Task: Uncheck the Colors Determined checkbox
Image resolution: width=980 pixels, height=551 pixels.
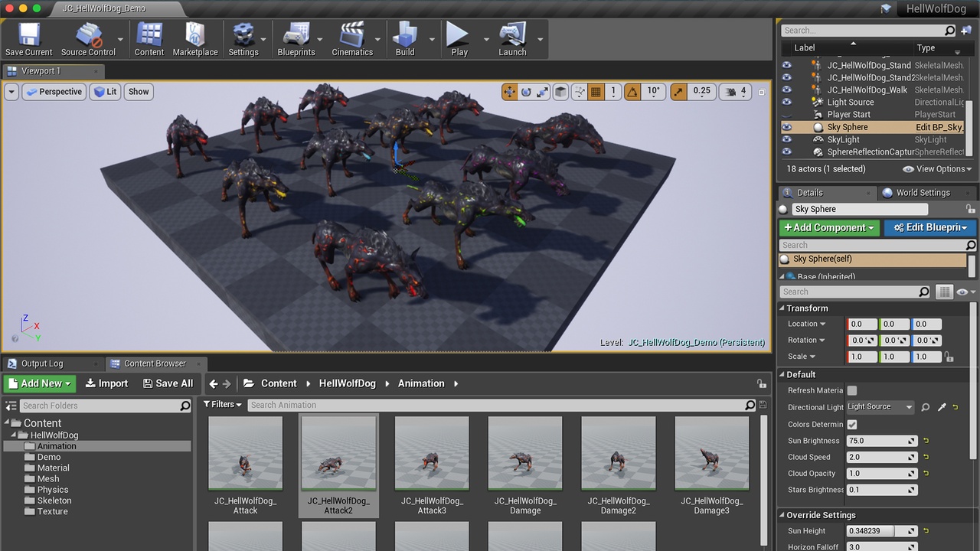Action: click(852, 424)
